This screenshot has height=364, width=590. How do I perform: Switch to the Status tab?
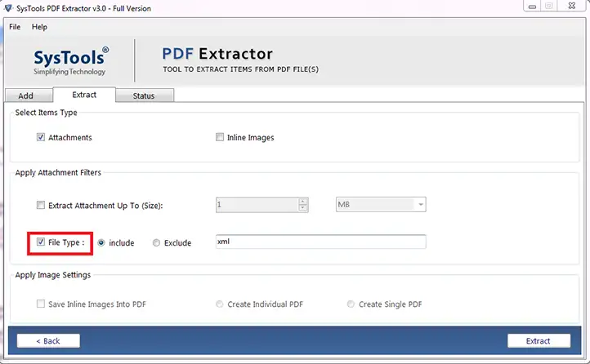145,95
